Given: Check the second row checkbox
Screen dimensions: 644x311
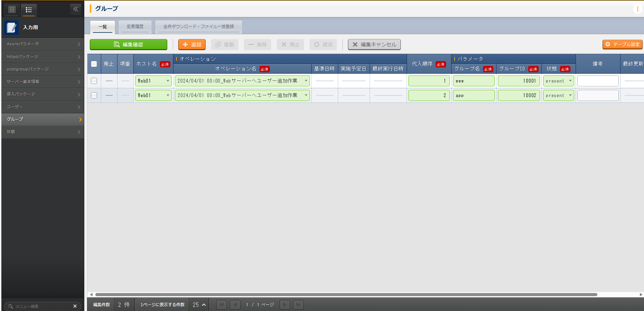Looking at the screenshot, I should [94, 95].
